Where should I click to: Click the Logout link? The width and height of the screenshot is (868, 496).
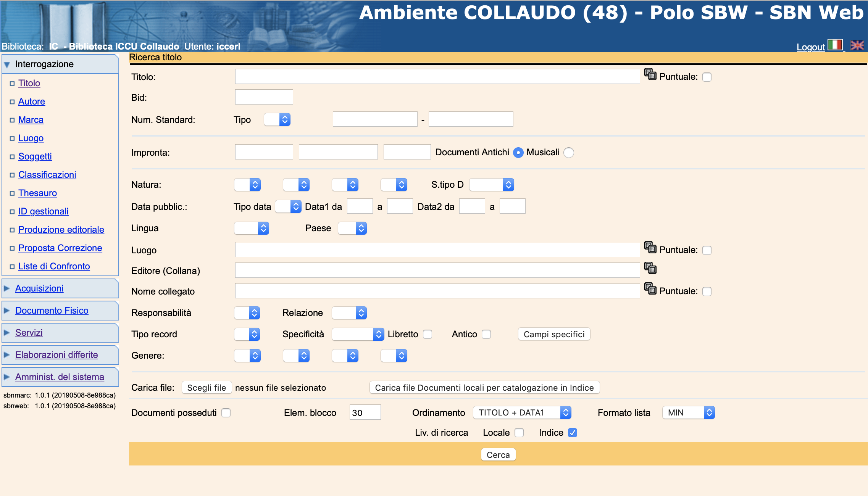click(810, 47)
